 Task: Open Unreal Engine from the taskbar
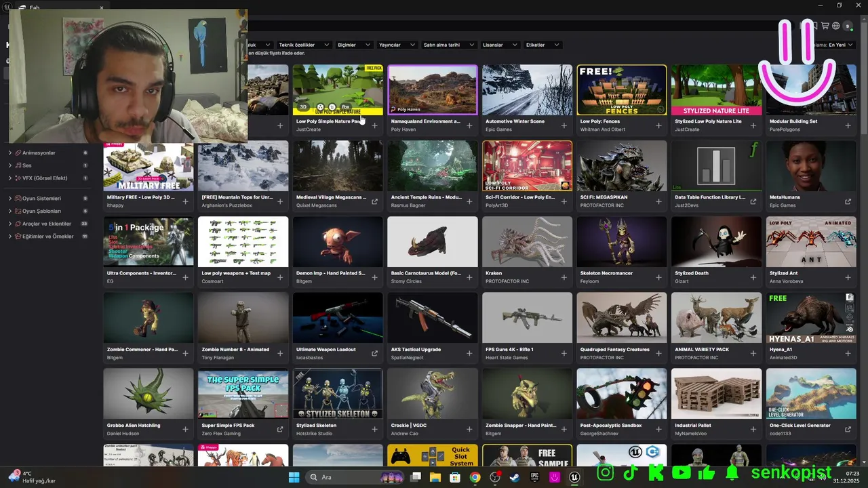574,477
